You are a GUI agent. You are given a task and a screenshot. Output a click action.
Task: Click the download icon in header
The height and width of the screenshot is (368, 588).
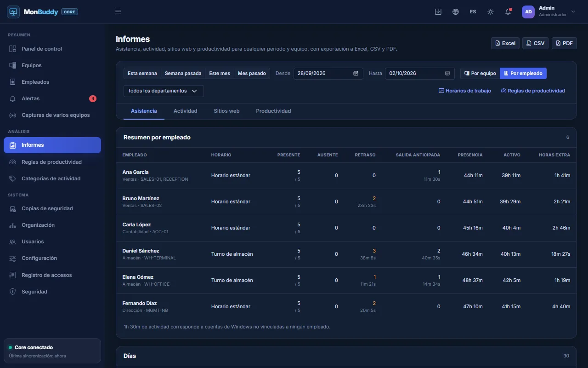(x=438, y=11)
